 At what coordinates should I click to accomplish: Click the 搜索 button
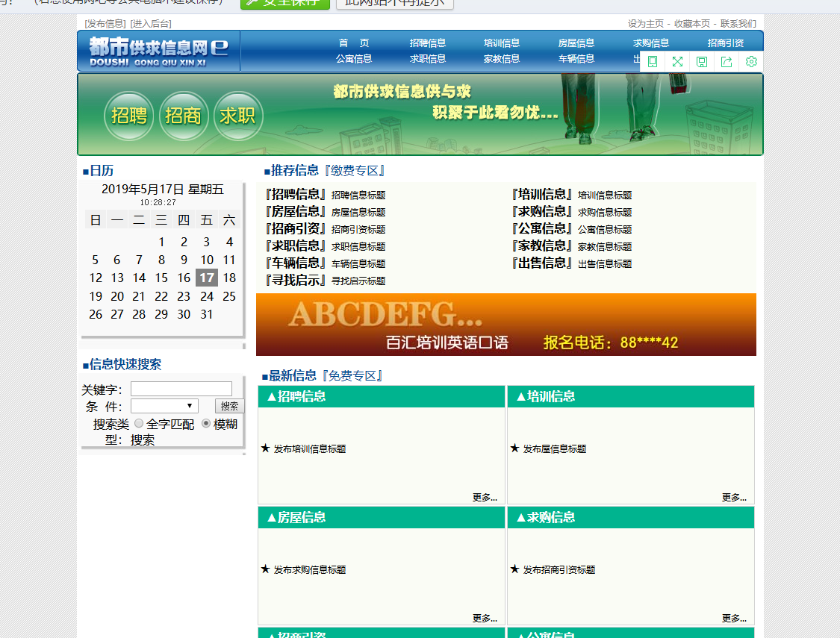230,406
